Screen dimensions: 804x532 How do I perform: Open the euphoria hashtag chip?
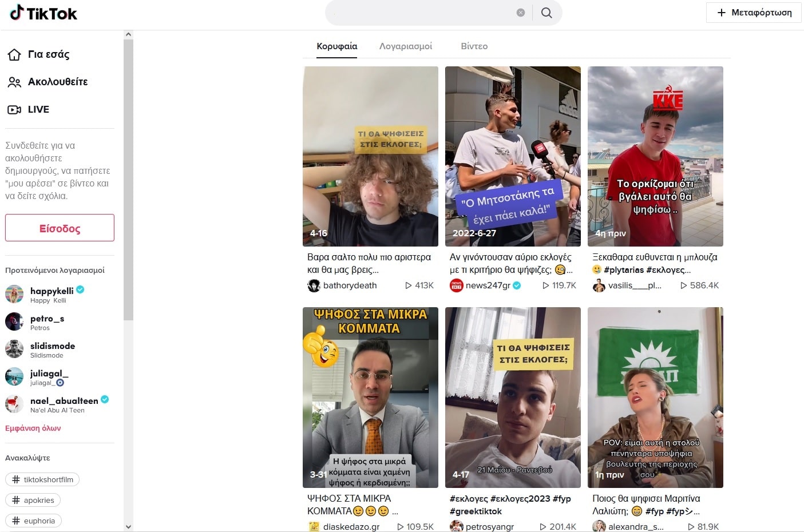pos(33,521)
